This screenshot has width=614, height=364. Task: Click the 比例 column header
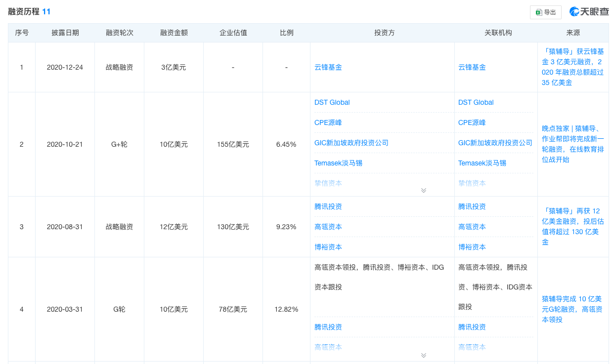click(286, 33)
